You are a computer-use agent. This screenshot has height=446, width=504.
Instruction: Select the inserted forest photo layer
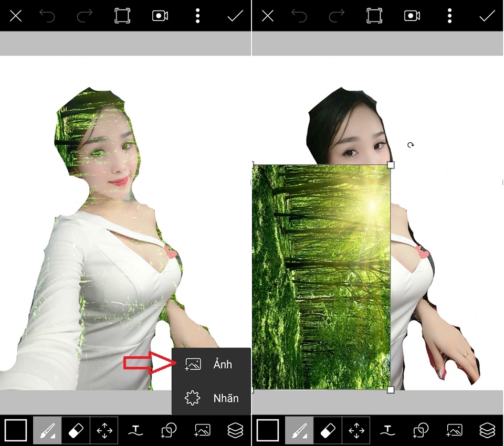pyautogui.click(x=321, y=277)
